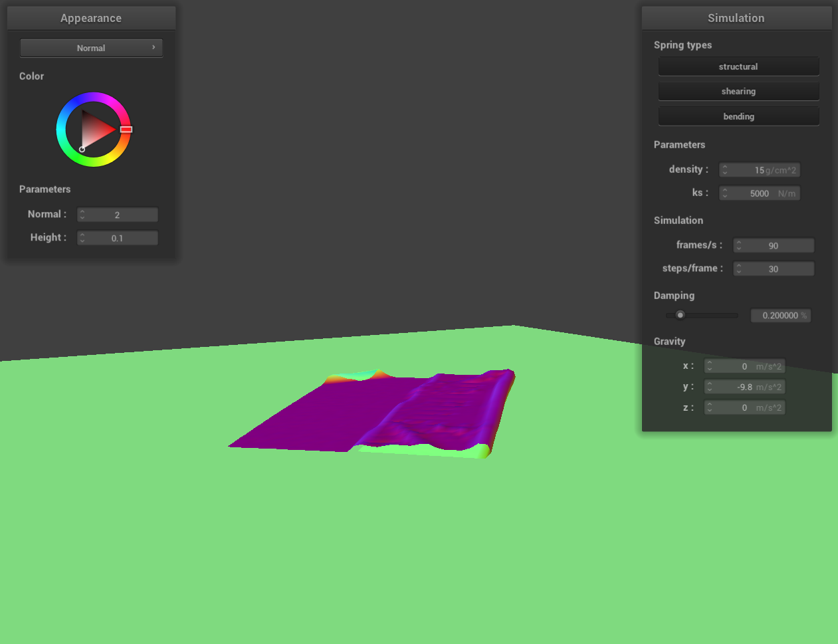Toggle the shearing spring type
838x644 pixels.
click(738, 91)
